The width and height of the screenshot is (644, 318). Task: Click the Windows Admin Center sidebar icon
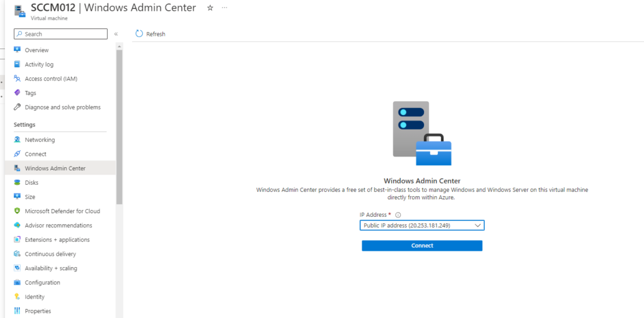(17, 168)
